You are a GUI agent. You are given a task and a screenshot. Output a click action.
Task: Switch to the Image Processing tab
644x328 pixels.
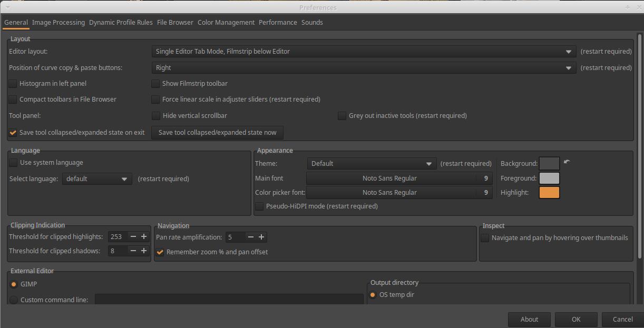58,23
